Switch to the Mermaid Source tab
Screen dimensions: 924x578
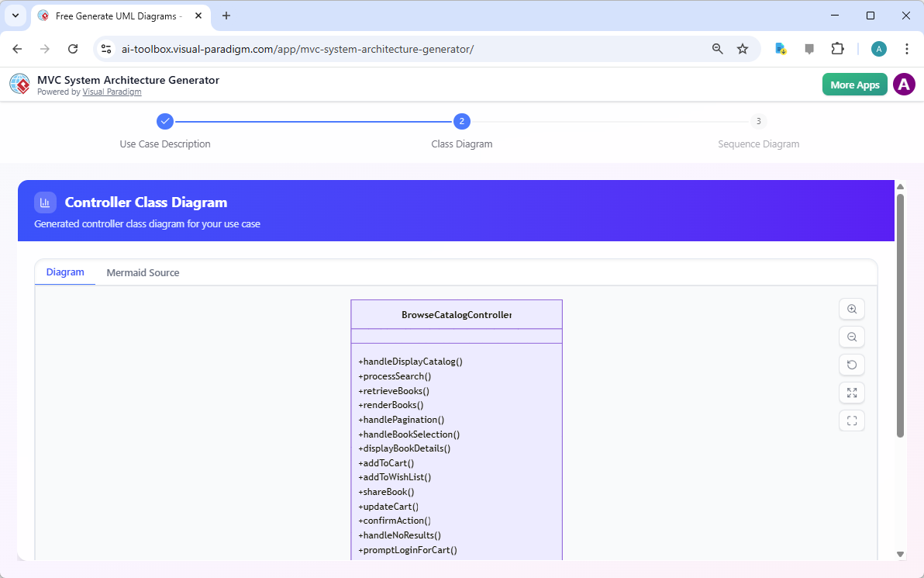click(x=143, y=272)
